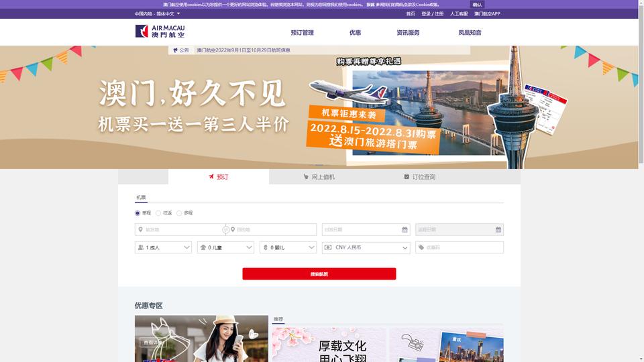The image size is (644, 362).
Task: Click the origin 始发地 input field
Action: coord(180,230)
